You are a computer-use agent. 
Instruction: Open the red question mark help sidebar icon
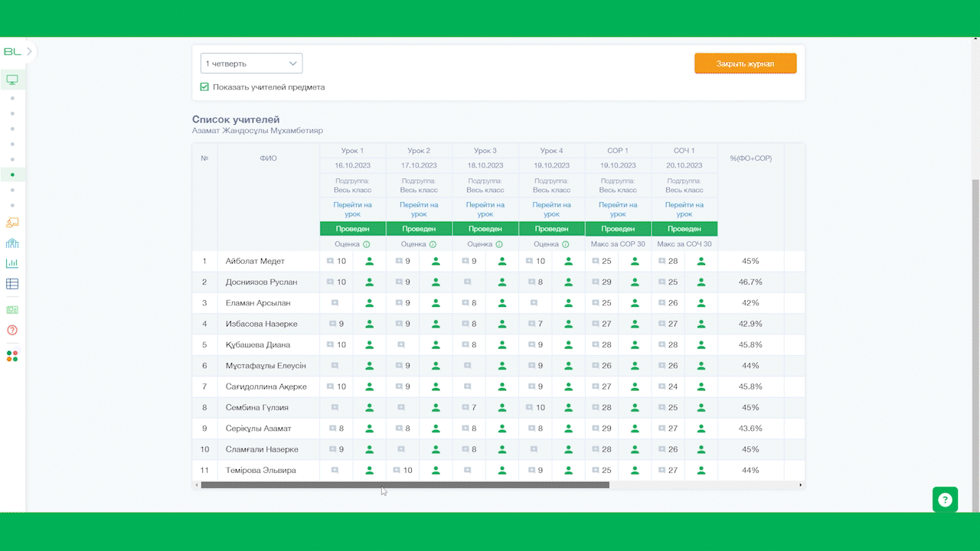click(12, 331)
